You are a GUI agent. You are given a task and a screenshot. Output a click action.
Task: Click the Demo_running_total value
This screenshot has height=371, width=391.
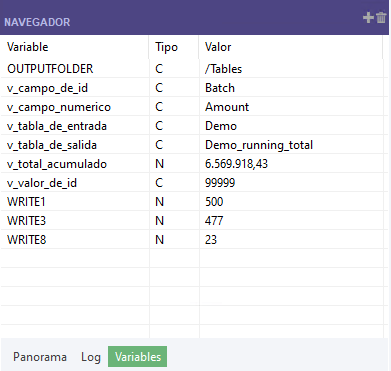(x=259, y=145)
